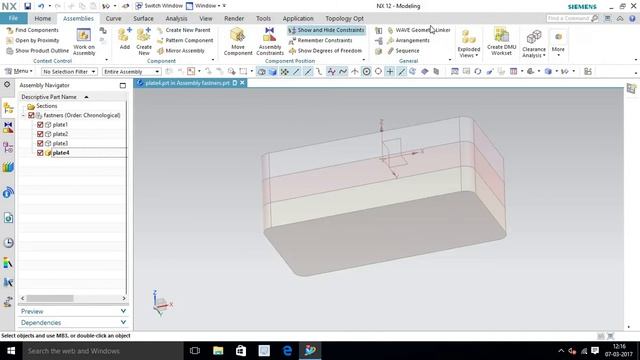Open the Assembly Navigator sidebar tab icon
Viewport: 640px width, 360px height.
8,108
